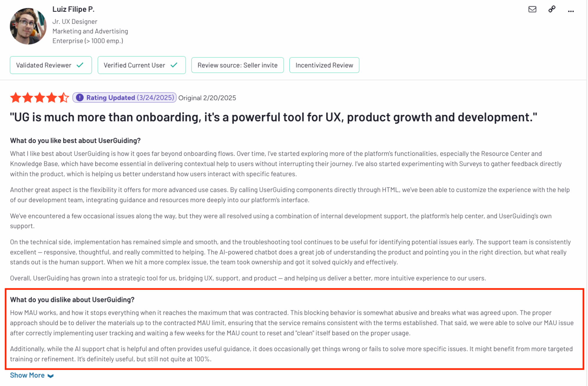This screenshot has width=588, height=386.
Task: Click the Validated Reviewer badge
Action: click(51, 65)
